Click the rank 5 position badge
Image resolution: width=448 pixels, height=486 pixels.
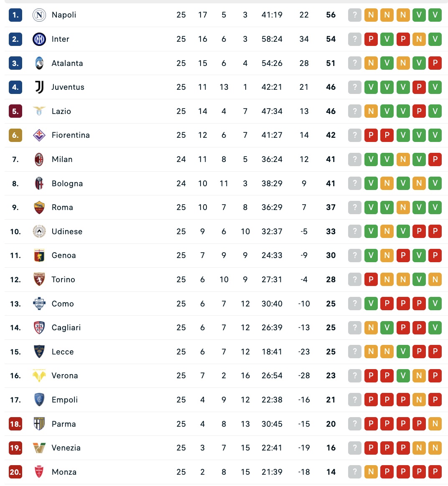(x=15, y=111)
